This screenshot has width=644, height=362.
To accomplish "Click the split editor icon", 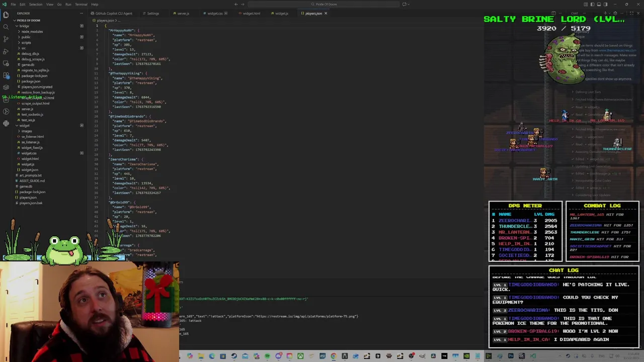I will [553, 13].
